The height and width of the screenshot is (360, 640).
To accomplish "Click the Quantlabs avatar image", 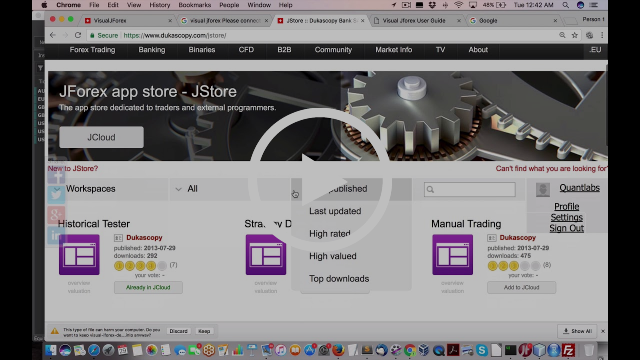I will coord(542,189).
